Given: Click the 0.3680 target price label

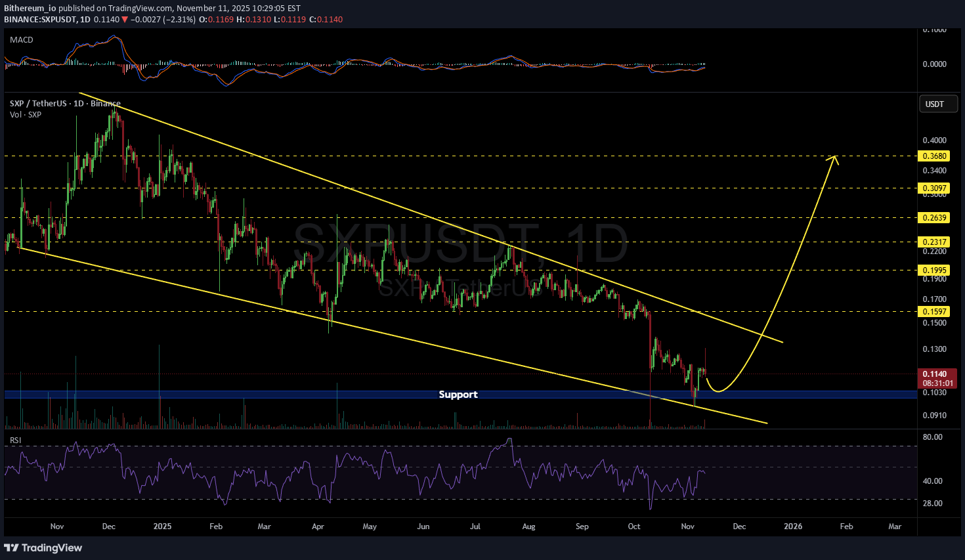Looking at the screenshot, I should pos(934,156).
